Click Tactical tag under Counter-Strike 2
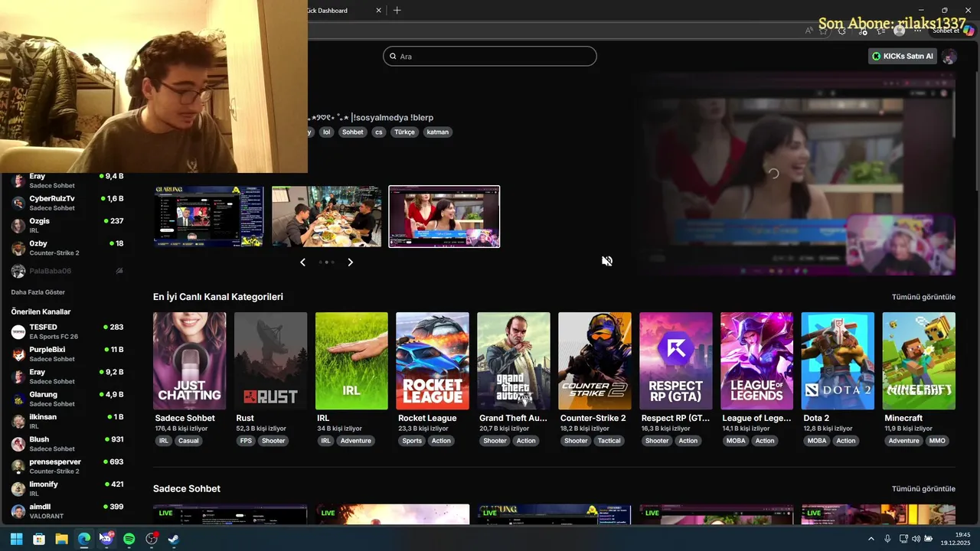 tap(609, 441)
